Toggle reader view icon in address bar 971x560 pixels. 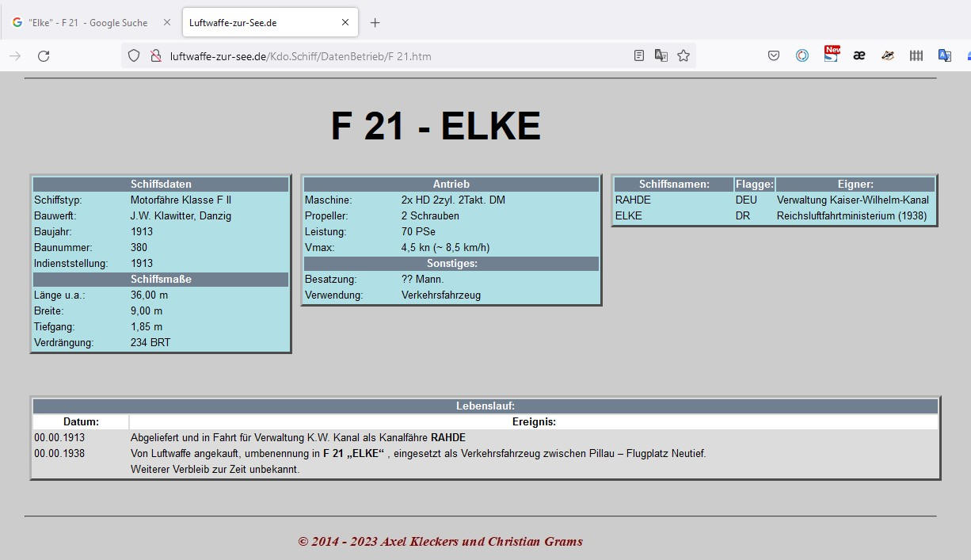tap(639, 55)
